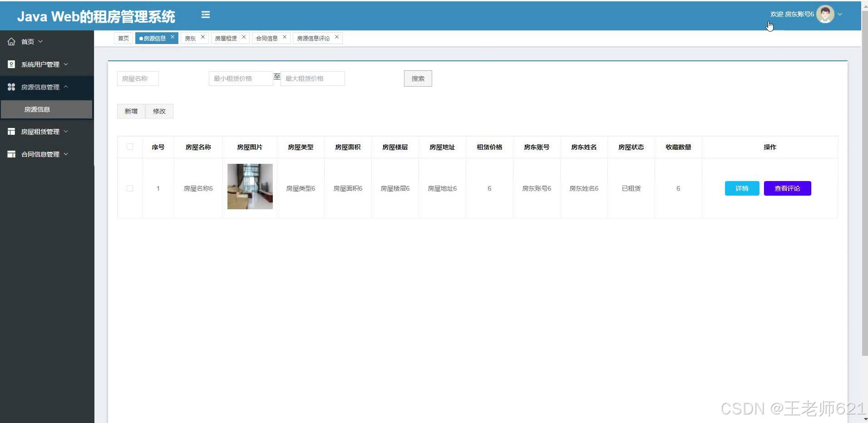Viewport: 868px width, 423px height.
Task: Click the 查看评论 button
Action: [x=787, y=188]
